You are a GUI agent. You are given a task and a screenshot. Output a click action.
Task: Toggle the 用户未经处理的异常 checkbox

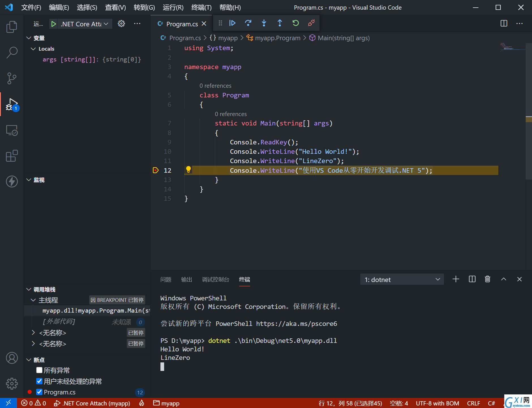pos(39,381)
